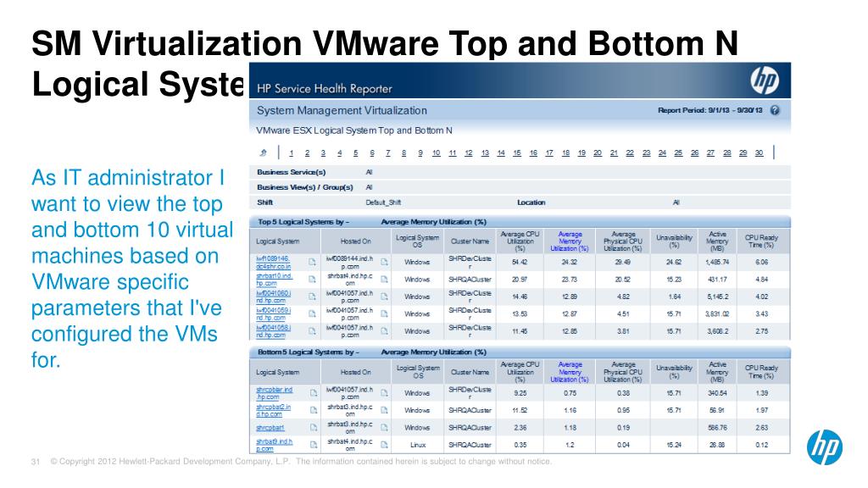Open document icon next to shrbat9.ind.hp.com
This screenshot has height=488, width=868.
click(x=314, y=444)
